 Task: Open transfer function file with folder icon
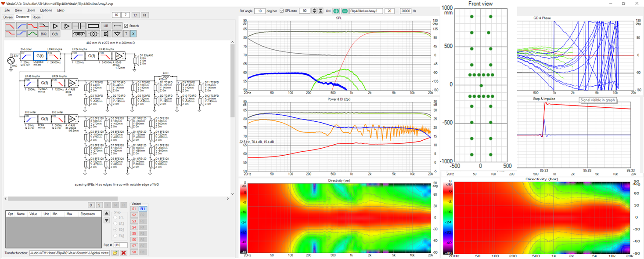click(115, 253)
